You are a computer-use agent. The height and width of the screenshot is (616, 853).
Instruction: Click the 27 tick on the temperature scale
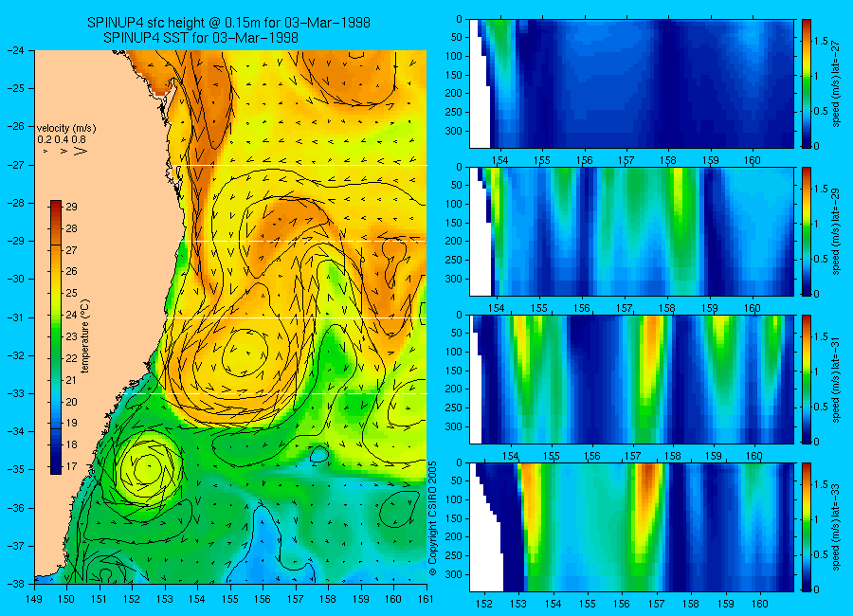click(x=71, y=250)
